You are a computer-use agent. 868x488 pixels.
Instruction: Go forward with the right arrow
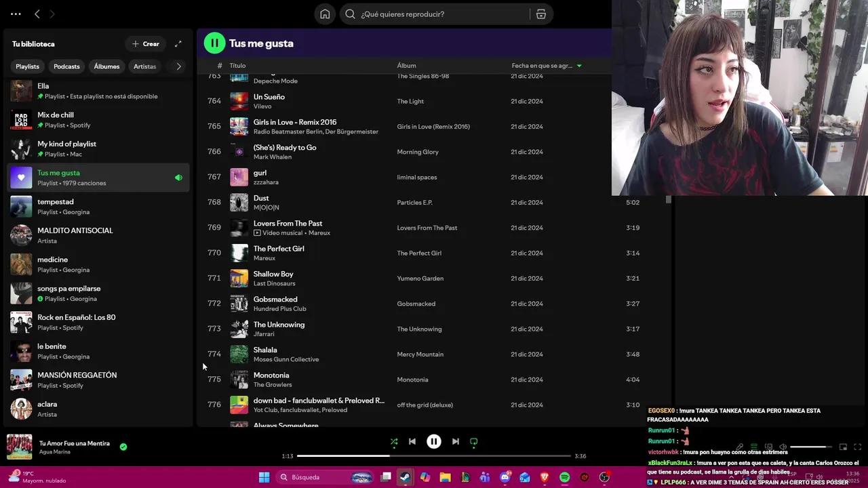point(52,14)
